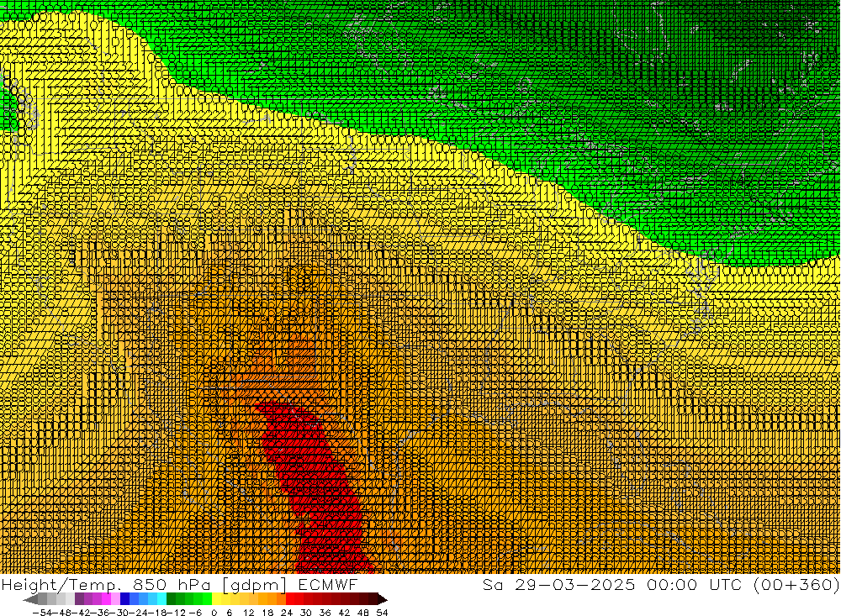Click the 'UTC' timezone label
This screenshot has width=841, height=616.
click(726, 584)
